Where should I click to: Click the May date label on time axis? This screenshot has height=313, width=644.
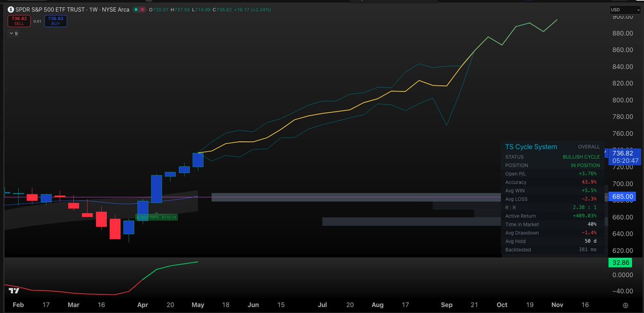click(x=197, y=305)
